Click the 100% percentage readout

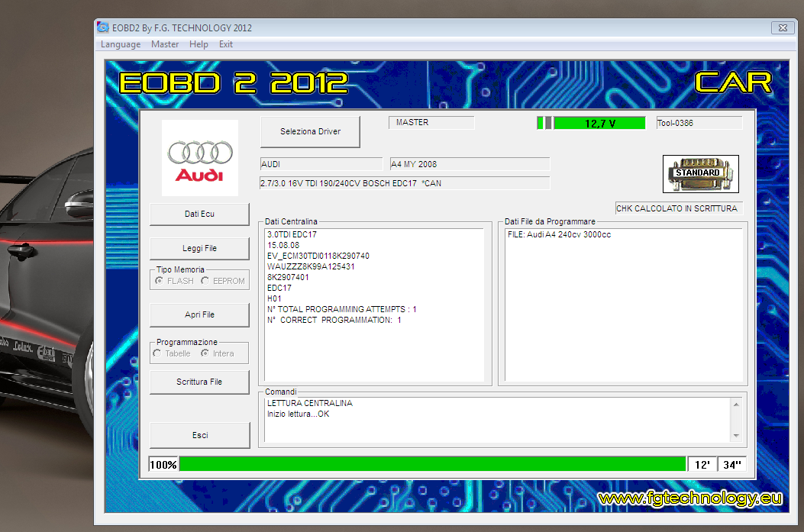pyautogui.click(x=163, y=464)
